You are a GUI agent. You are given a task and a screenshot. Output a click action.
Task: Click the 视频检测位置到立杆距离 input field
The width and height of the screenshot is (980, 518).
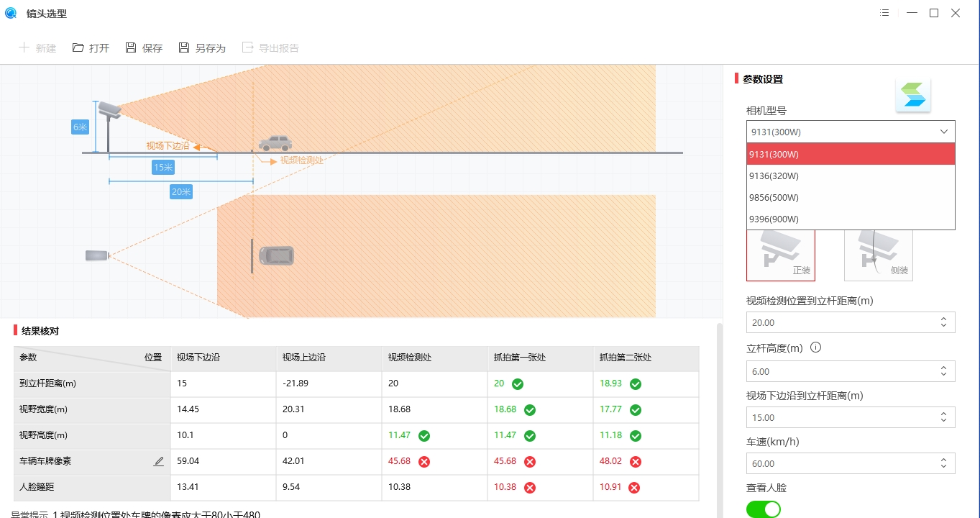[851, 322]
